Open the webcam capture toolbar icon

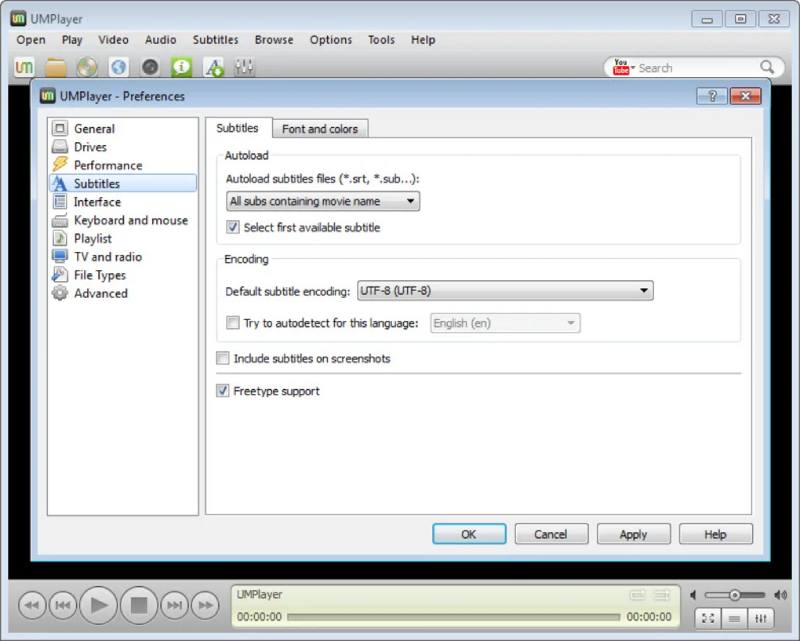pos(150,67)
